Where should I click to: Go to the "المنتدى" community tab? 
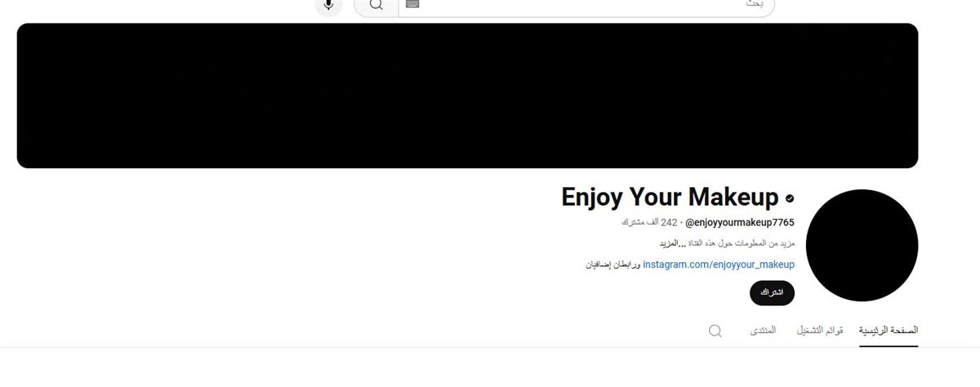pyautogui.click(x=764, y=331)
